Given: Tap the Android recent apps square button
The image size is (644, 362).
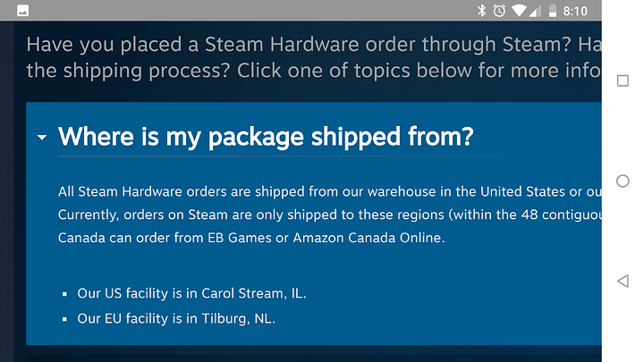Looking at the screenshot, I should point(623,80).
